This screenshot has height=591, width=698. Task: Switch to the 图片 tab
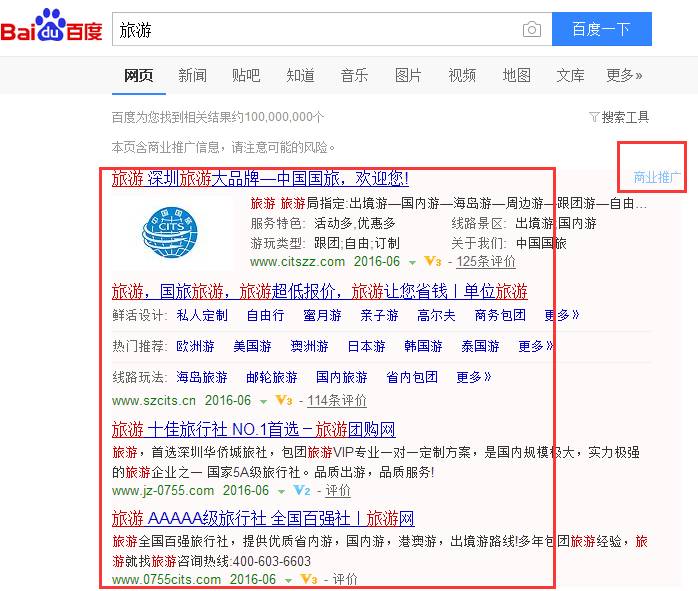pos(408,75)
